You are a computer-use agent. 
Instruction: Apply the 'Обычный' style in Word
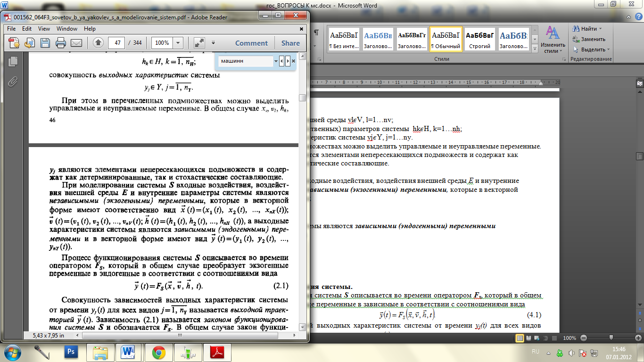446,39
